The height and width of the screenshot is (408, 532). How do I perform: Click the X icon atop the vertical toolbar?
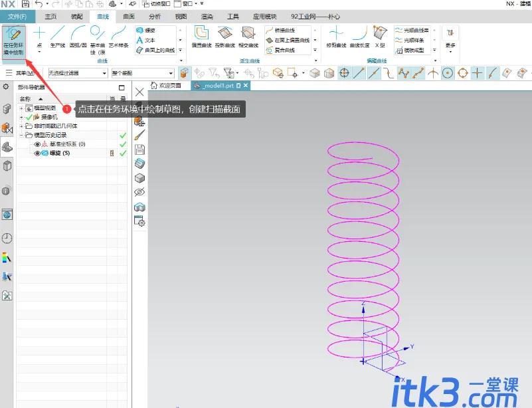click(139, 92)
